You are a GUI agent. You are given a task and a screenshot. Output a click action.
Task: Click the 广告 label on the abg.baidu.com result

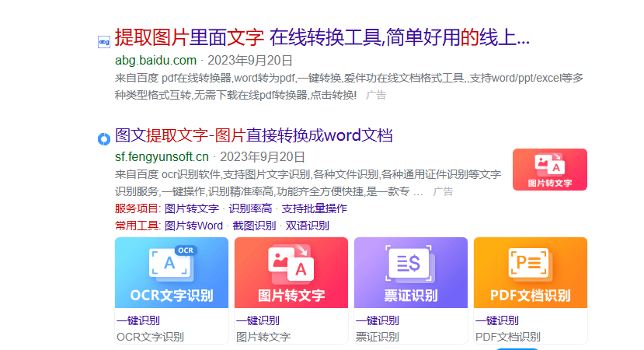376,96
